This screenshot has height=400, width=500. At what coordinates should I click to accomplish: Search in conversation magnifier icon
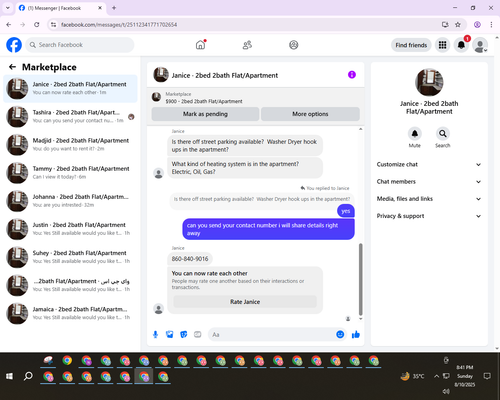(443, 134)
